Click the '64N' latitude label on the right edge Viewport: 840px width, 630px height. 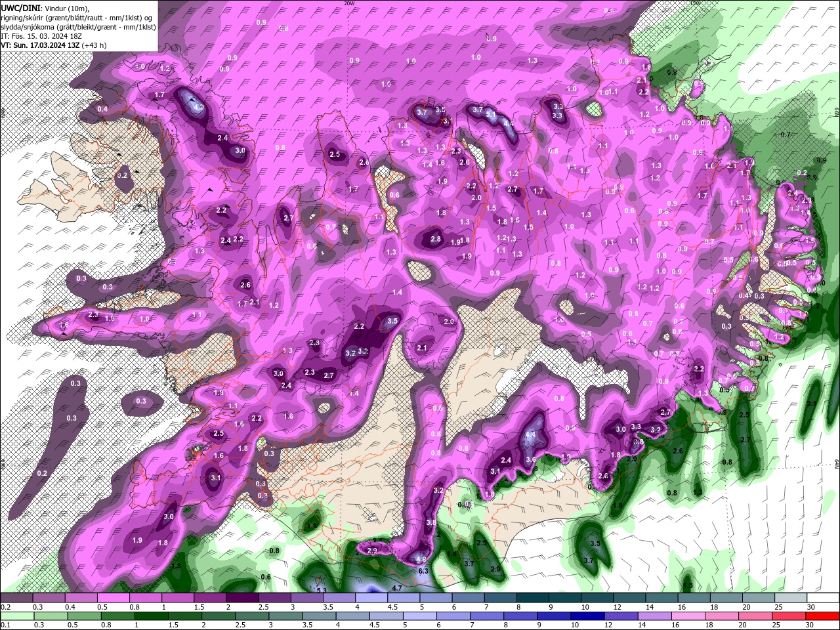click(837, 464)
